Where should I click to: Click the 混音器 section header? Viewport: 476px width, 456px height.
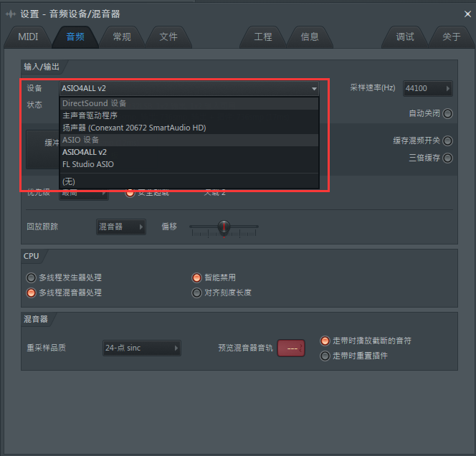click(36, 319)
